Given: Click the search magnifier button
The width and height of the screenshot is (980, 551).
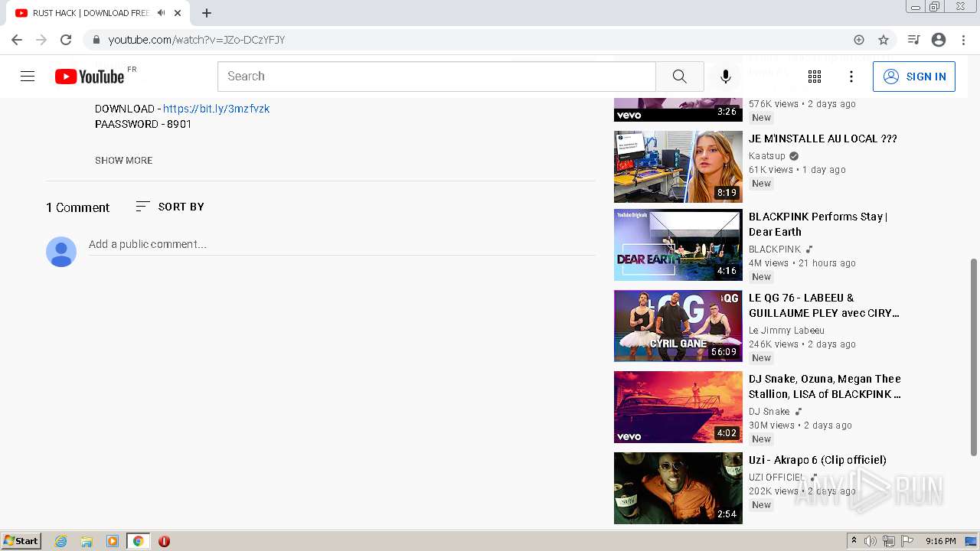Looking at the screenshot, I should click(x=680, y=77).
